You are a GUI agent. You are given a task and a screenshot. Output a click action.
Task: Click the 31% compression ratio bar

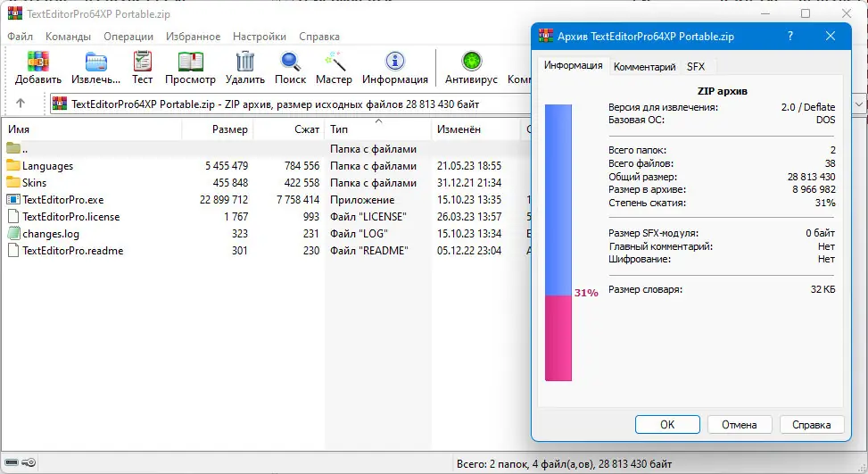[558, 243]
